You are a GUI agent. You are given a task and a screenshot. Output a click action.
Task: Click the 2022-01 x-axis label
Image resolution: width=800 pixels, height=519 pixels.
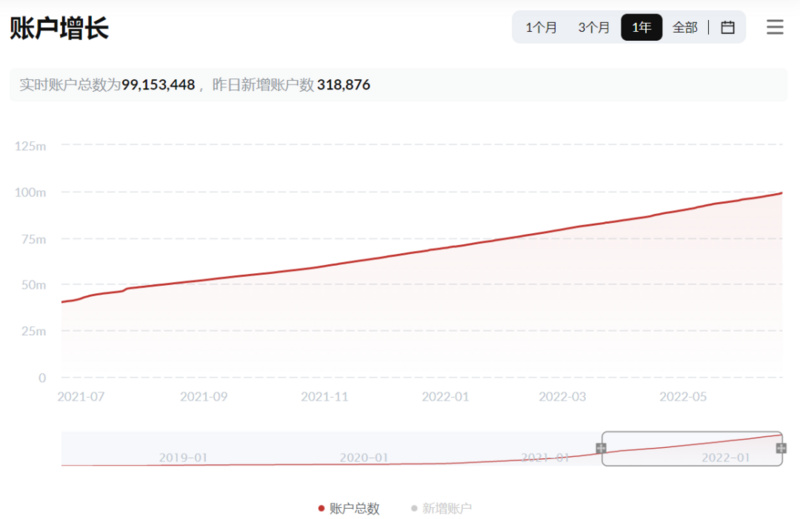[445, 397]
